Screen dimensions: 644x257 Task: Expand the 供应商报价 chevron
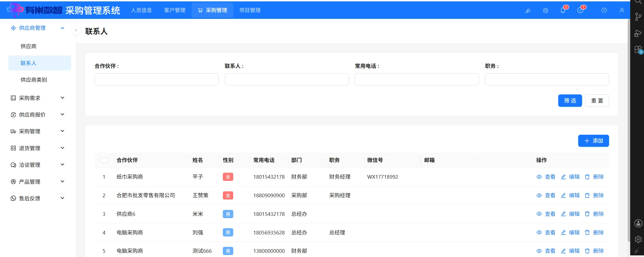coord(62,114)
